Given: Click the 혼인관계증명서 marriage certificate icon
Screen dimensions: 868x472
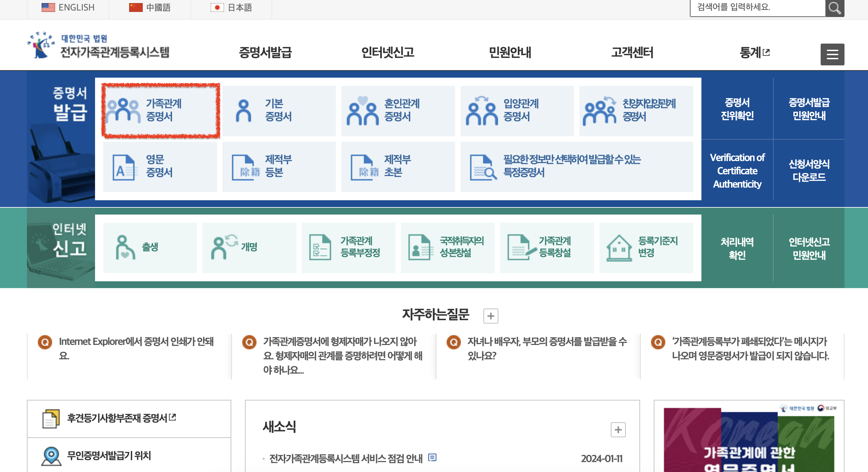Looking at the screenshot, I should pos(398,110).
